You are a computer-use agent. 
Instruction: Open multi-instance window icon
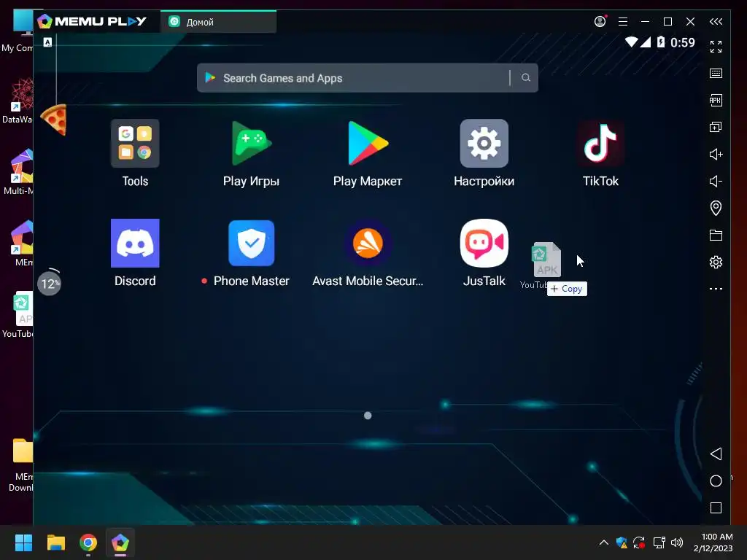click(x=716, y=127)
